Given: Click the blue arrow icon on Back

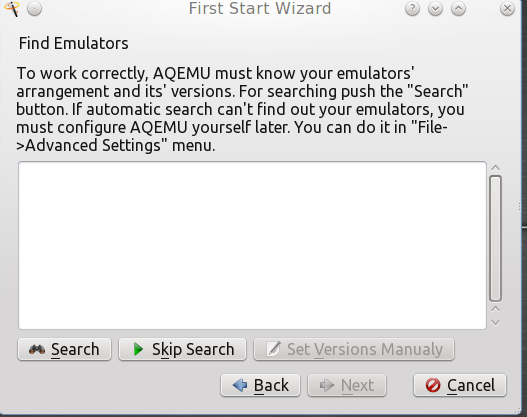Looking at the screenshot, I should 240,385.
